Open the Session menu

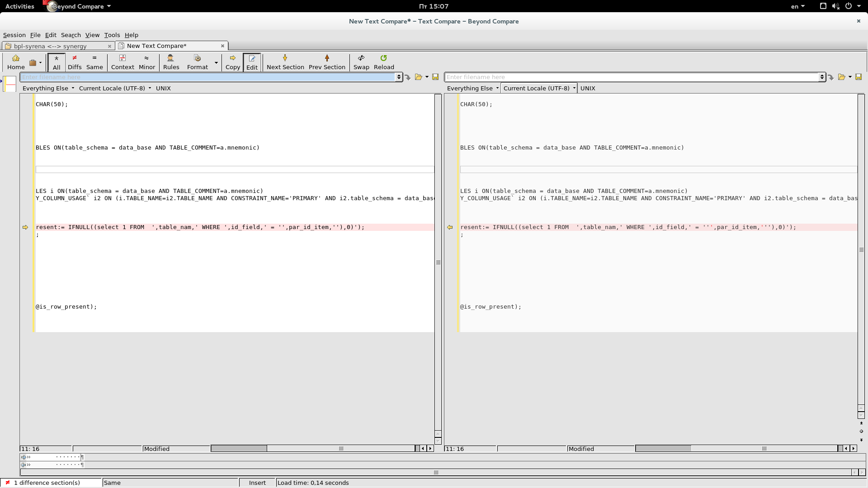point(14,35)
